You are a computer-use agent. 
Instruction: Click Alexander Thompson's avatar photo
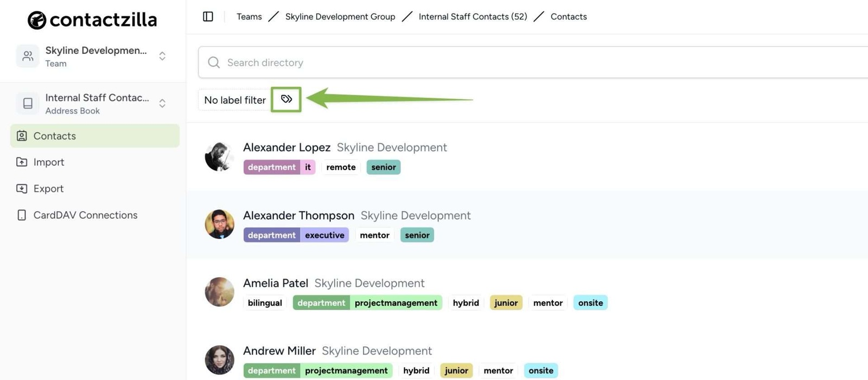point(220,224)
